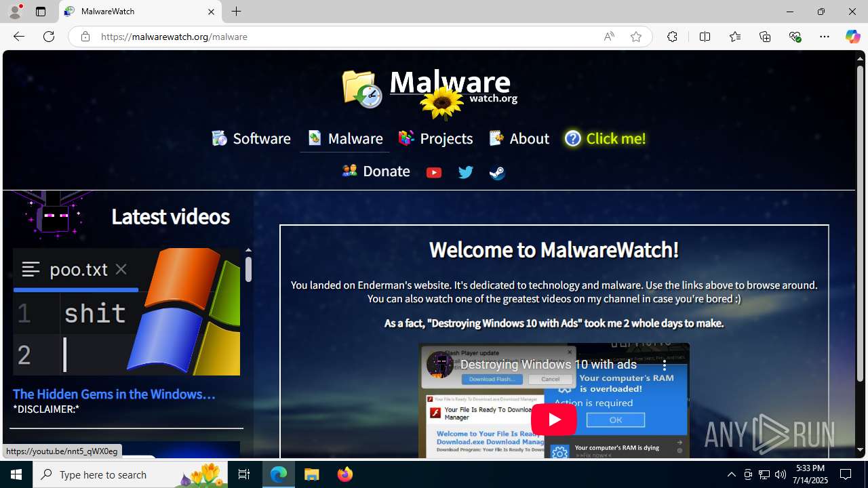Click the main page vertical scrollbar thumb
The image size is (868, 488).
point(860,222)
